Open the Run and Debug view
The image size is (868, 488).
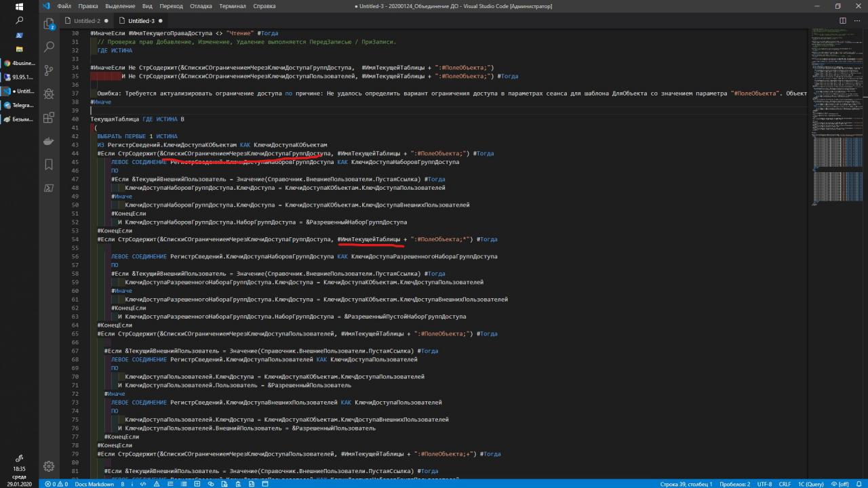coord(49,94)
